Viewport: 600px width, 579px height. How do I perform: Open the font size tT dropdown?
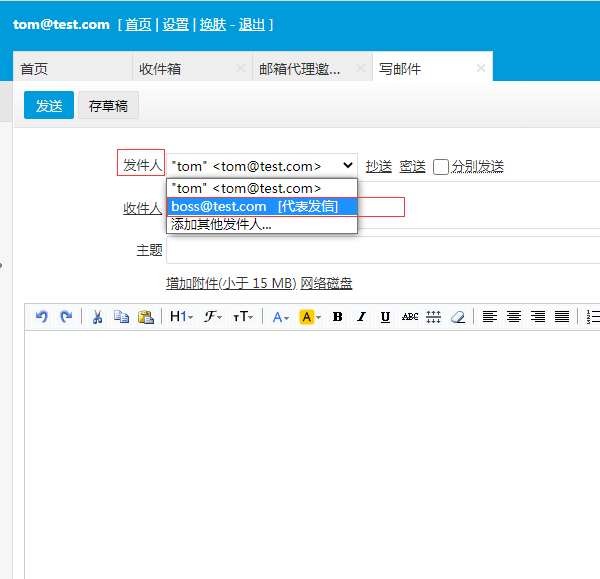point(243,317)
